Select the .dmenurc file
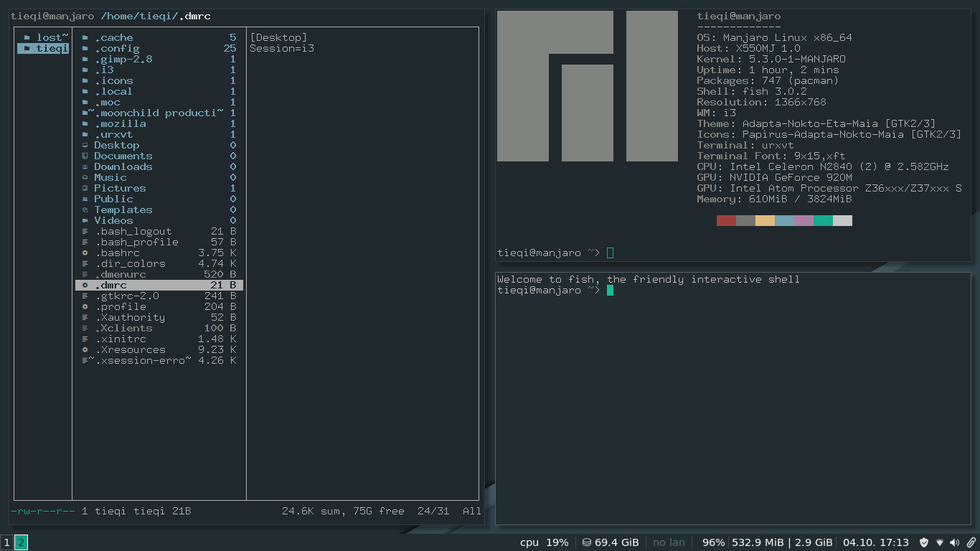The height and width of the screenshot is (551, 980). [159, 275]
